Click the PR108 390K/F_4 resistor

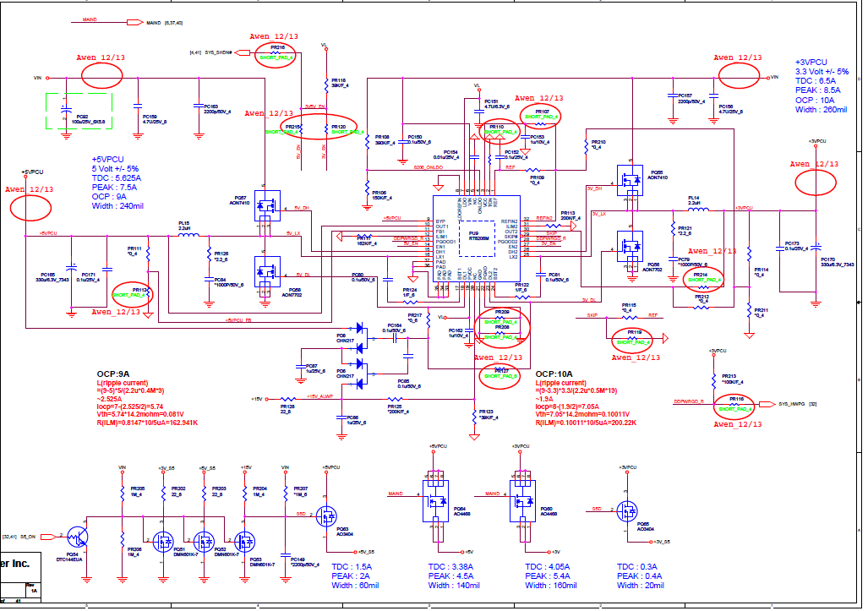click(x=367, y=141)
